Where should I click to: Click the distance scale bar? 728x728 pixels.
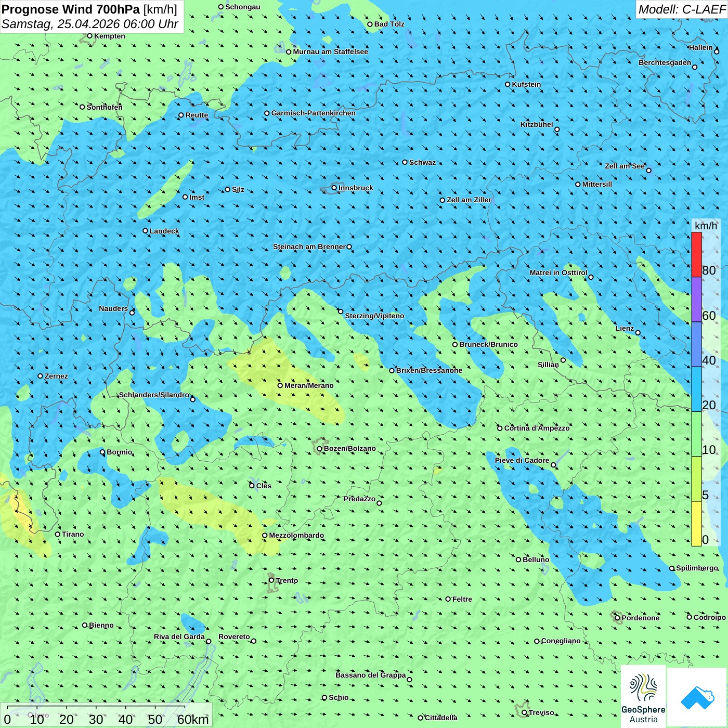point(106,715)
